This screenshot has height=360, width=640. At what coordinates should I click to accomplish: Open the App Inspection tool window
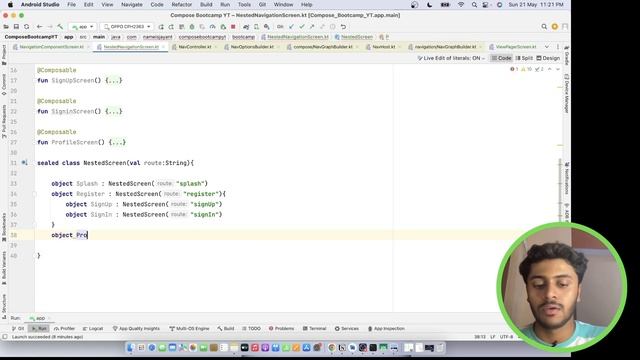pos(386,329)
